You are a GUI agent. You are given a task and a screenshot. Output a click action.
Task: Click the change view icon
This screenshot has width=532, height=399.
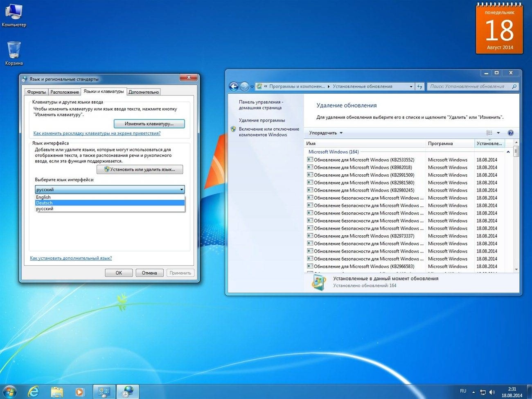click(x=489, y=133)
